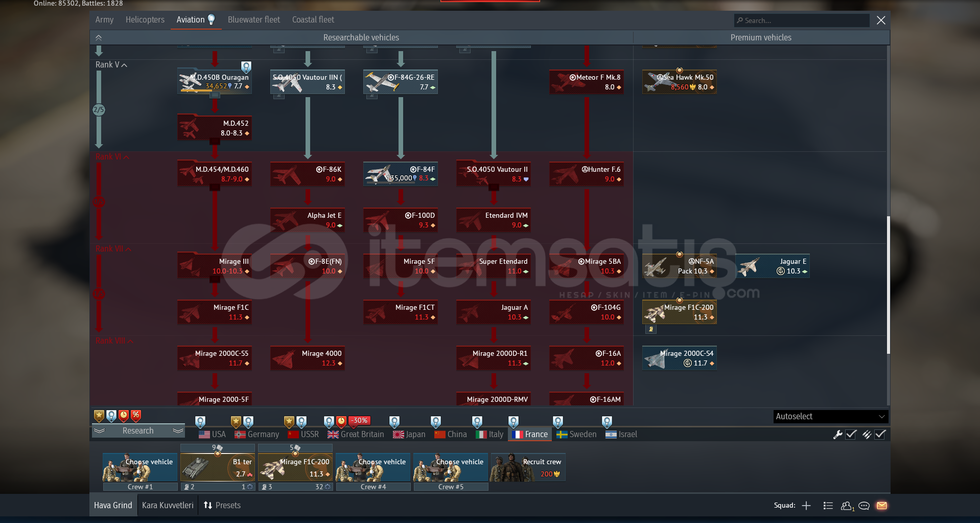Click the Sweden flag icon
980x523 pixels.
tap(562, 435)
